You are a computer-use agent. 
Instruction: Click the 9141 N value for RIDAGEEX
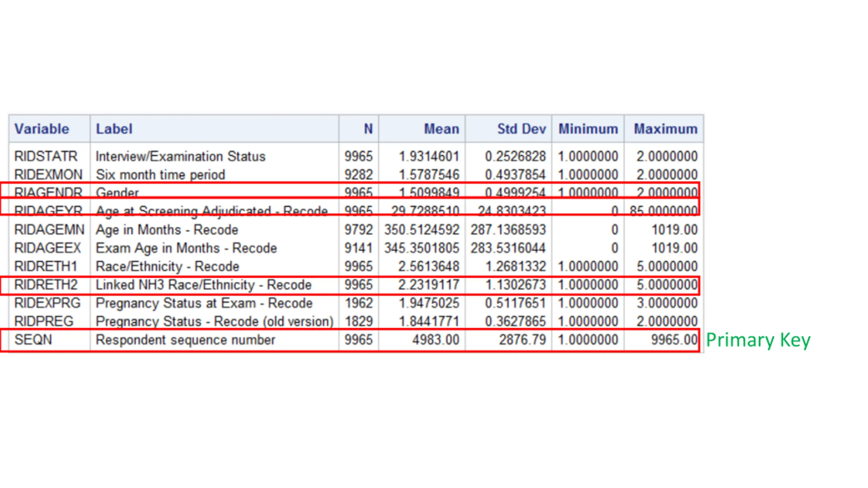tap(359, 248)
